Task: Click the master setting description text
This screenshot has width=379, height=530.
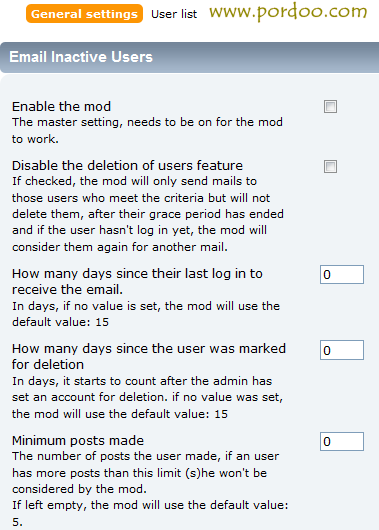Action: (147, 130)
